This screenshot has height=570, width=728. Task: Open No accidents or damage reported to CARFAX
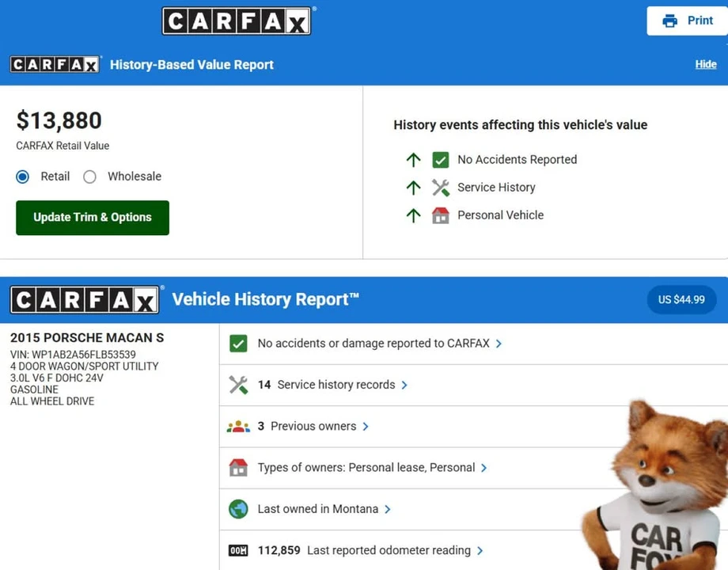[373, 344]
